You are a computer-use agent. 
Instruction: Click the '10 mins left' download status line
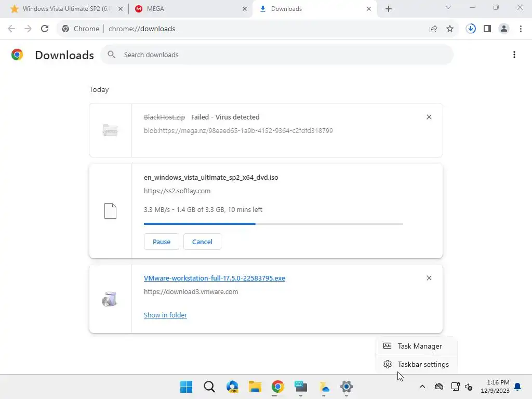coord(203,210)
